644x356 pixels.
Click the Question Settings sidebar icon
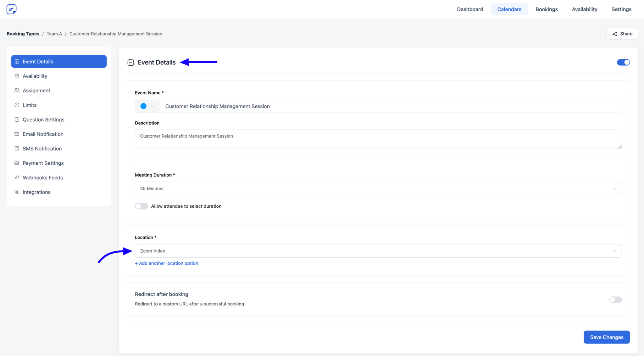tap(17, 119)
